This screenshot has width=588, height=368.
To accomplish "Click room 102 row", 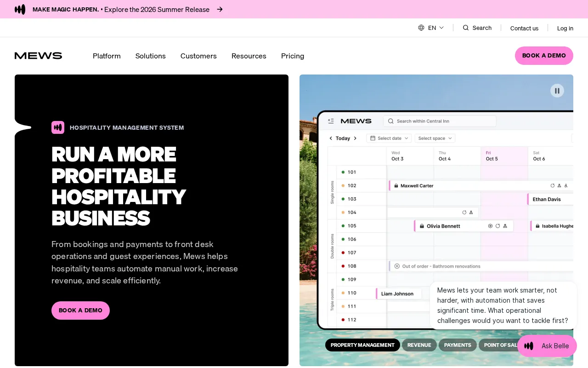I will tap(362, 185).
